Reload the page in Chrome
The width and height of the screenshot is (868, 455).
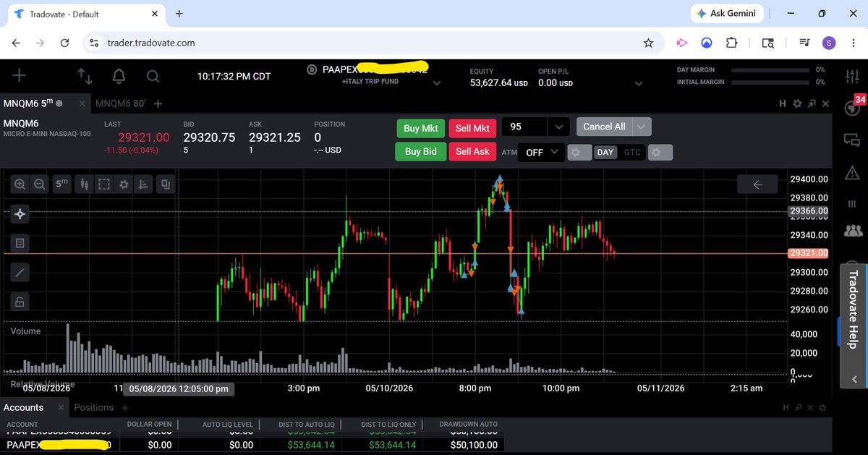point(64,43)
